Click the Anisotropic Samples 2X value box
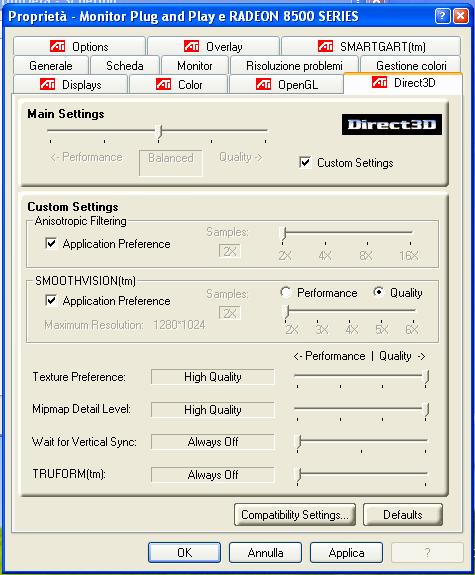Screen dimensions: 475x575 point(230,251)
